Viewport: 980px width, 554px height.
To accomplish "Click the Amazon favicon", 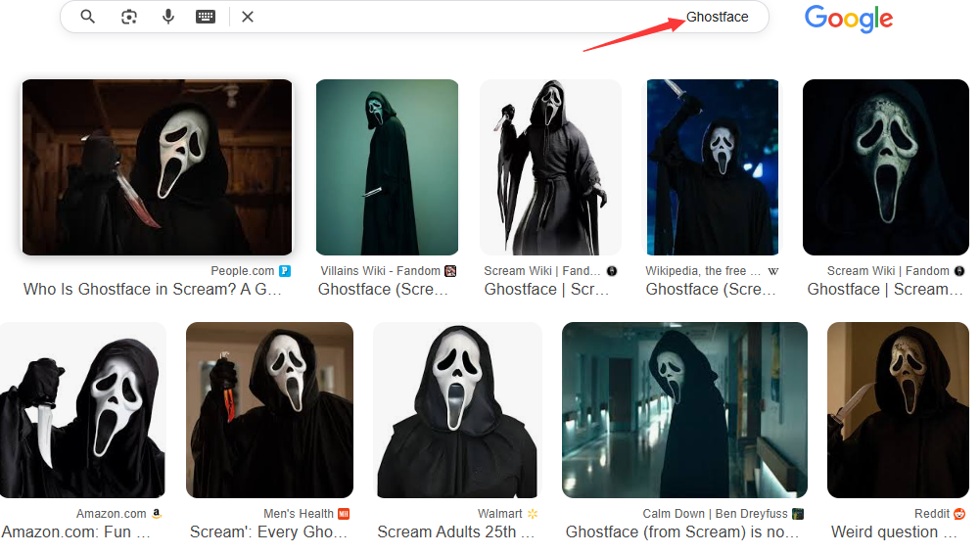I will point(157,514).
